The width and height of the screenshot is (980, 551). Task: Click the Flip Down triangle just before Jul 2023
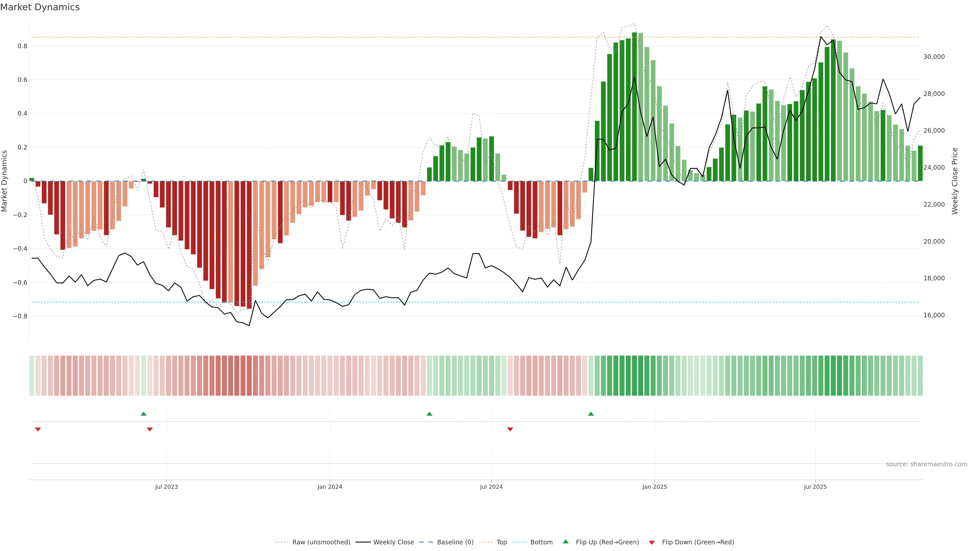pyautogui.click(x=150, y=429)
